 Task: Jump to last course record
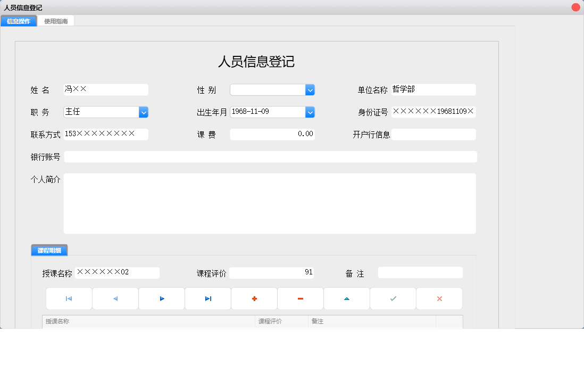(x=207, y=298)
